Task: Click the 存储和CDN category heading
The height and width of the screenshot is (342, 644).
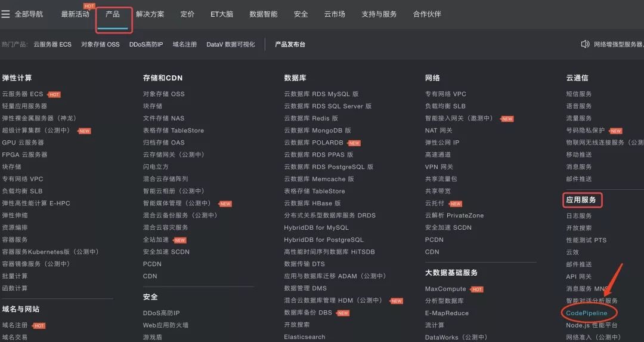Action: tap(163, 78)
